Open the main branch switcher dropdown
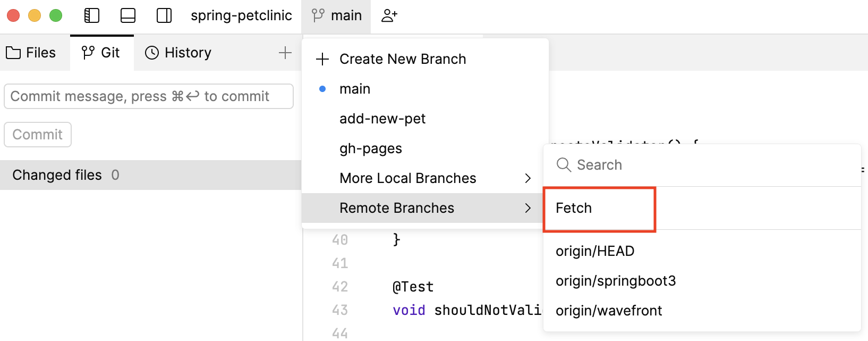The height and width of the screenshot is (341, 868). pos(336,16)
